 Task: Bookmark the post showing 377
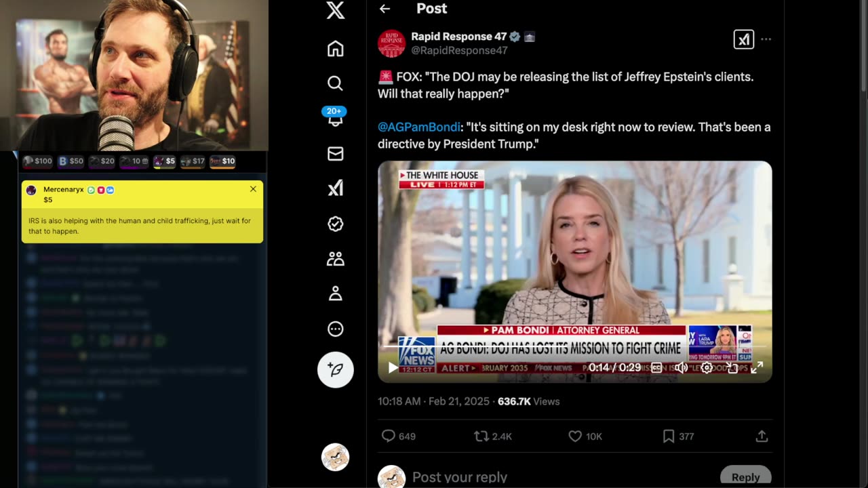click(678, 436)
